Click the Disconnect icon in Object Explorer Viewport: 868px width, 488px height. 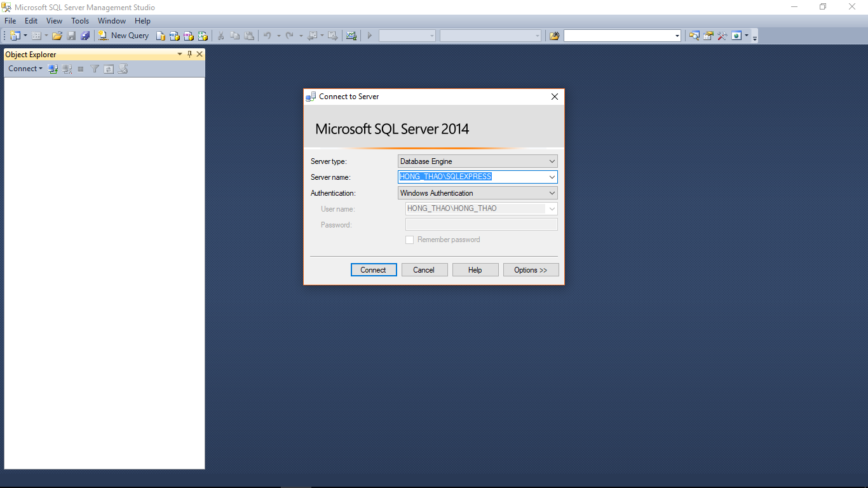coord(67,69)
